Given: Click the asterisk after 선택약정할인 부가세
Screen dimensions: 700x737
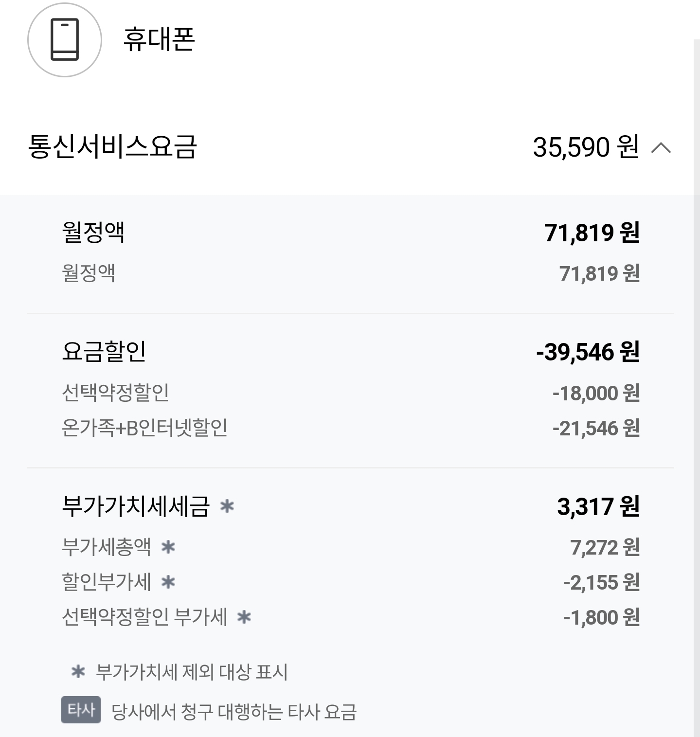Looking at the screenshot, I should pyautogui.click(x=244, y=617).
